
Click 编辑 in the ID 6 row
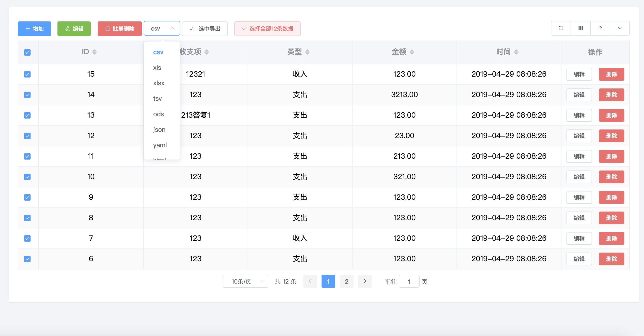pos(579,259)
